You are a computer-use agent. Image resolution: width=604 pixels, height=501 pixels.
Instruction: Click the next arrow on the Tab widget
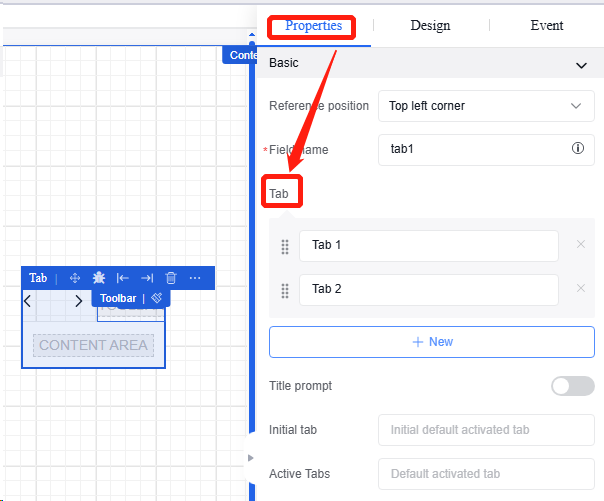79,300
